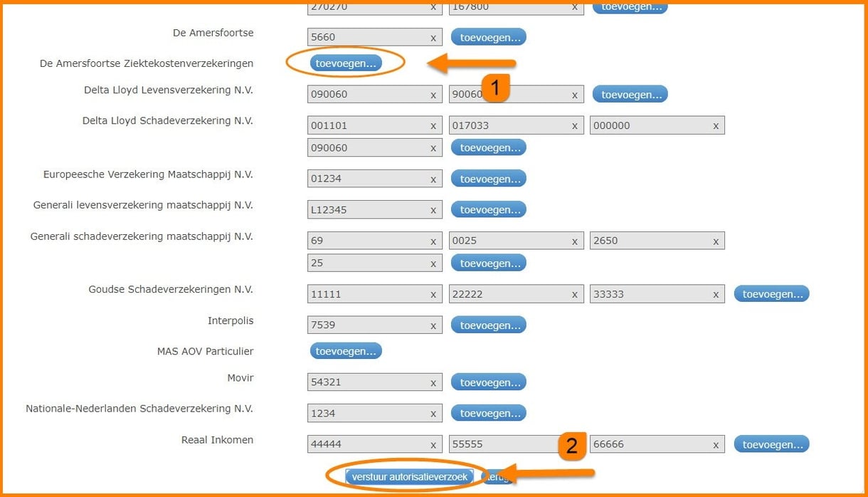Remove code 0025 using its x
This screenshot has width=868, height=497.
point(574,241)
